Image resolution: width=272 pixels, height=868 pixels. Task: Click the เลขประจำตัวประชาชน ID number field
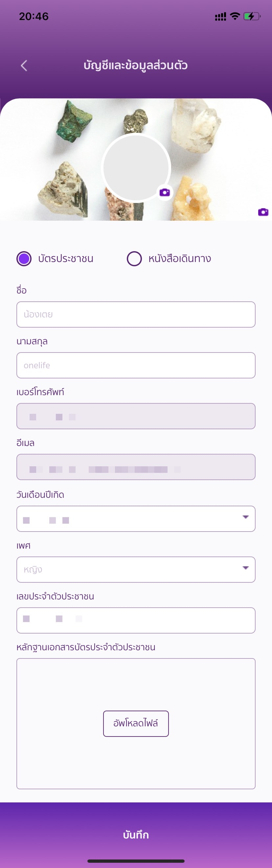point(136,620)
